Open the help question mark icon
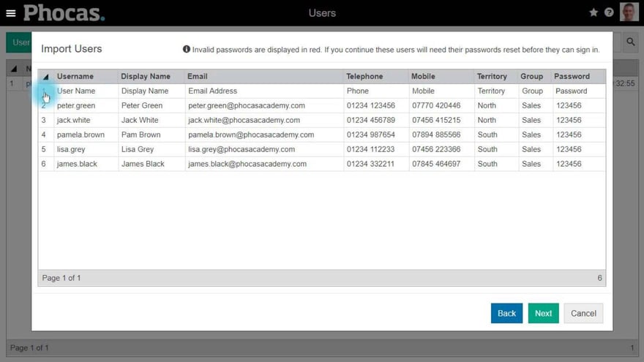The height and width of the screenshot is (362, 644). point(609,12)
